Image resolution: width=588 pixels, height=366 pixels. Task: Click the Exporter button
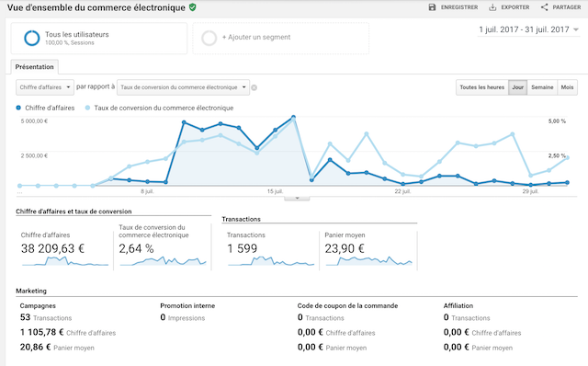tap(509, 7)
